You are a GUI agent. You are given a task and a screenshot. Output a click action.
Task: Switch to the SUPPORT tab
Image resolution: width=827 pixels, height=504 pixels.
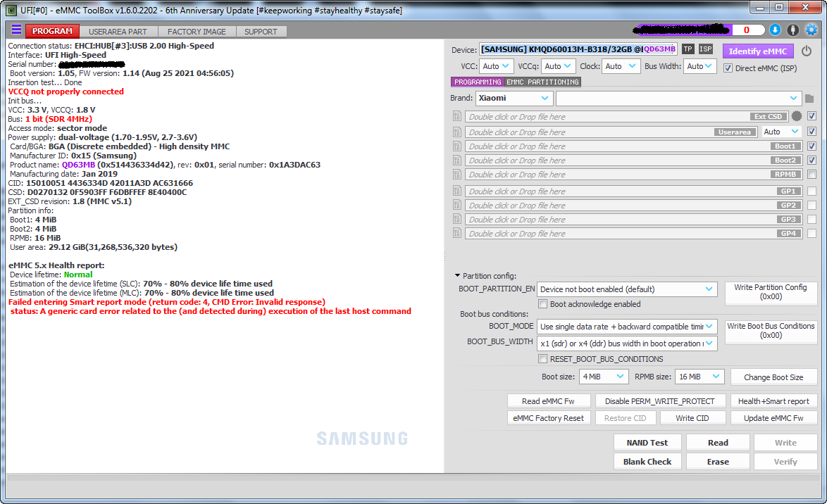(261, 32)
